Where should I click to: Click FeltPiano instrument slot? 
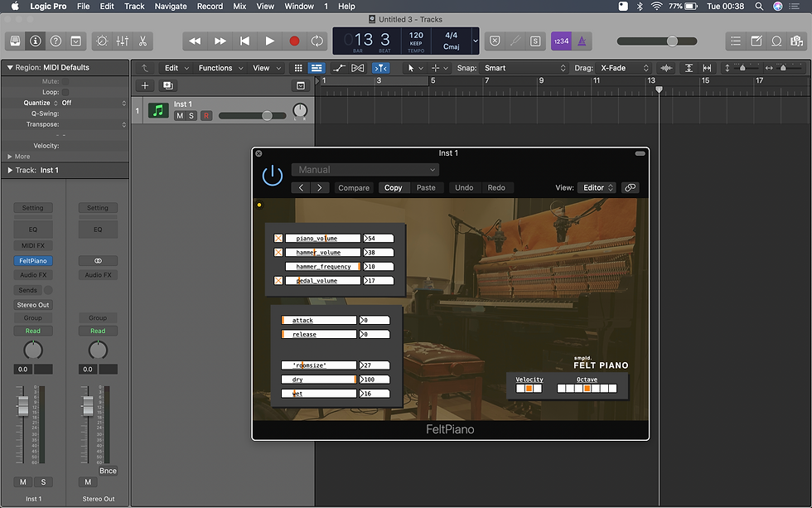(32, 261)
